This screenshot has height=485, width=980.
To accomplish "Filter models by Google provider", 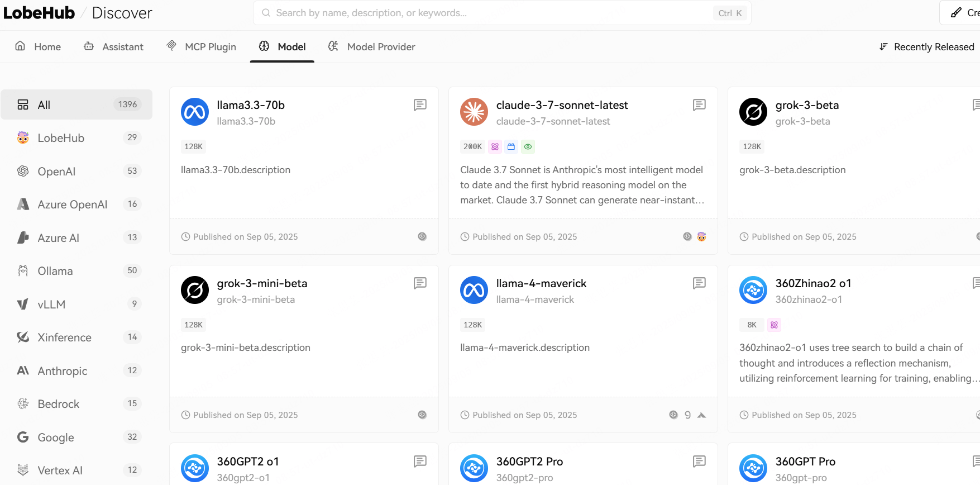I will pyautogui.click(x=77, y=437).
